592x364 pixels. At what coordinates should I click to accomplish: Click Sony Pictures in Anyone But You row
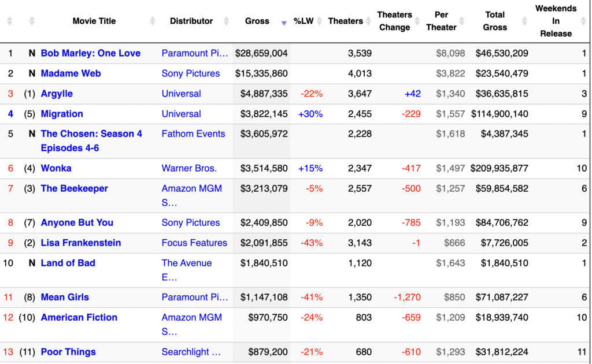pos(191,223)
